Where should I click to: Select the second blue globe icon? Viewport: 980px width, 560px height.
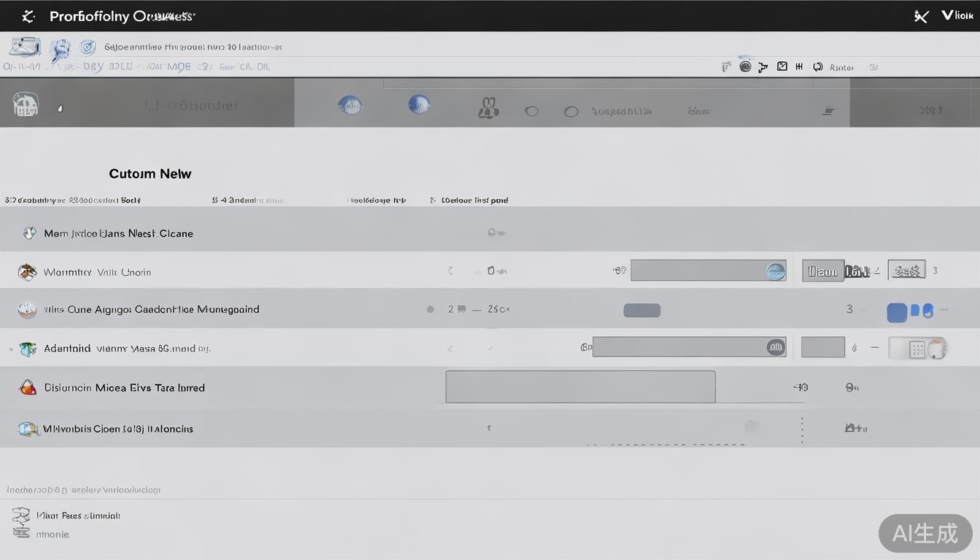point(419,104)
